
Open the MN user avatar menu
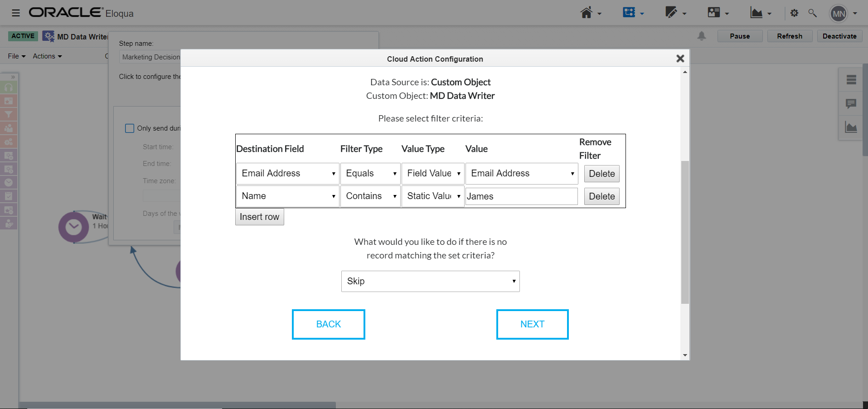[x=839, y=14]
